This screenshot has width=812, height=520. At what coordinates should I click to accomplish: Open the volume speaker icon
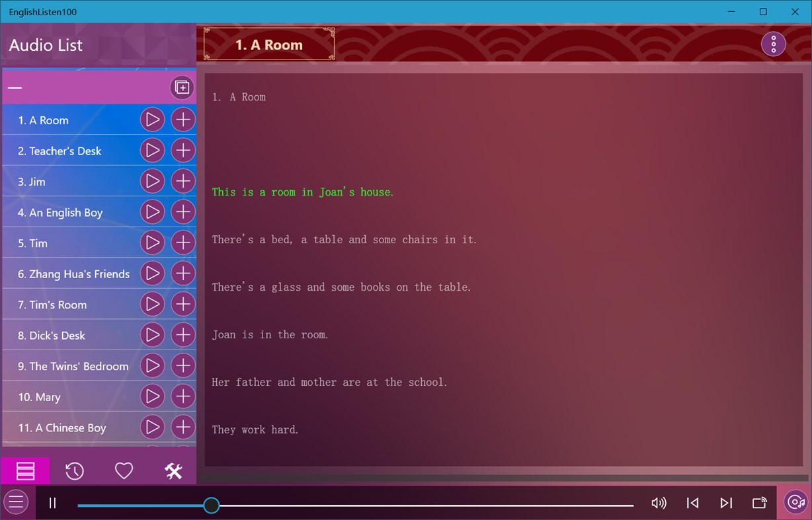pyautogui.click(x=659, y=503)
